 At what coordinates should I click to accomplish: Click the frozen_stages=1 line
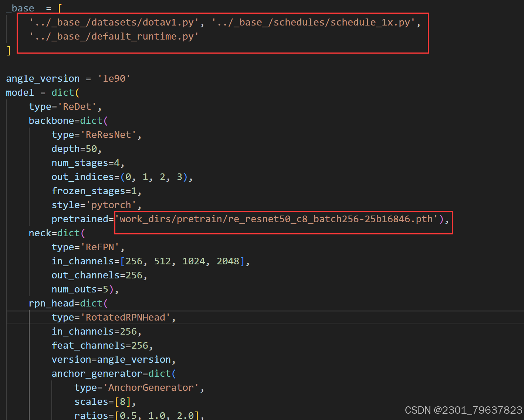[97, 191]
